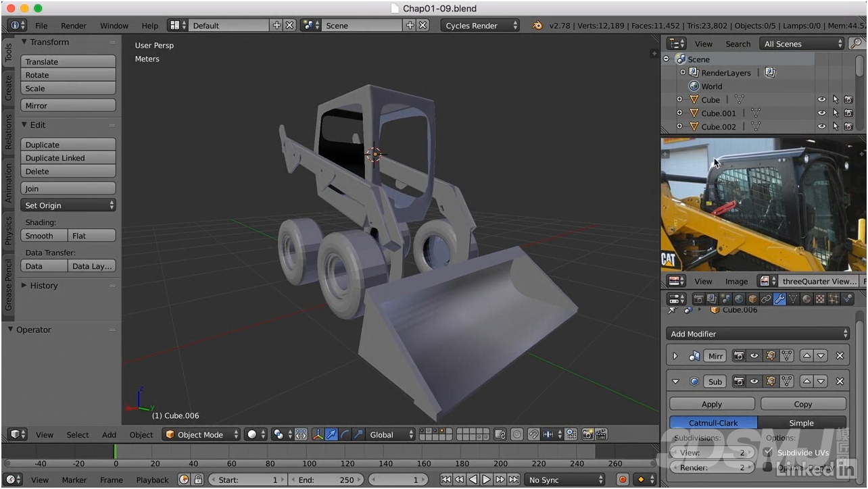Toggle Subdivide UVs checkbox

pyautogui.click(x=768, y=452)
